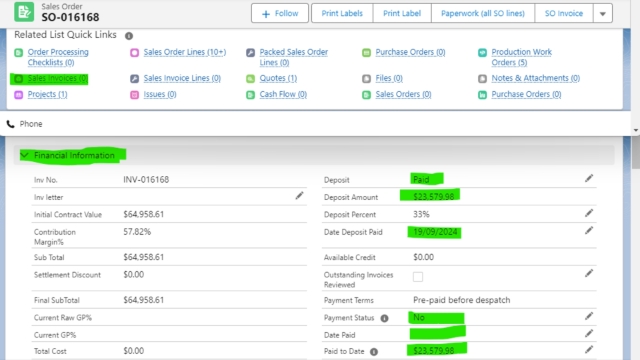
Task: Click the quick links panel scroll-down arrow
Action: [x=636, y=131]
